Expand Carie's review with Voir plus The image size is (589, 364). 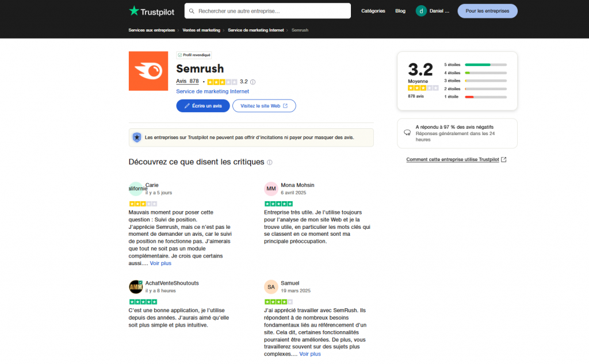pos(160,263)
